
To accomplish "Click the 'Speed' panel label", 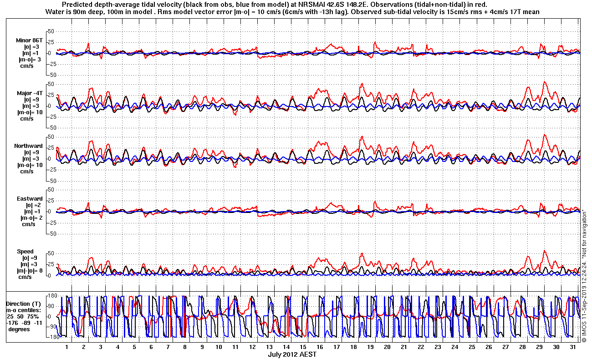I will click(26, 252).
